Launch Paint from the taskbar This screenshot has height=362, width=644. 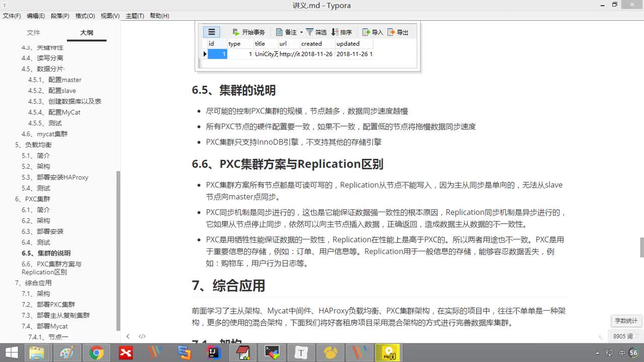pos(66,352)
